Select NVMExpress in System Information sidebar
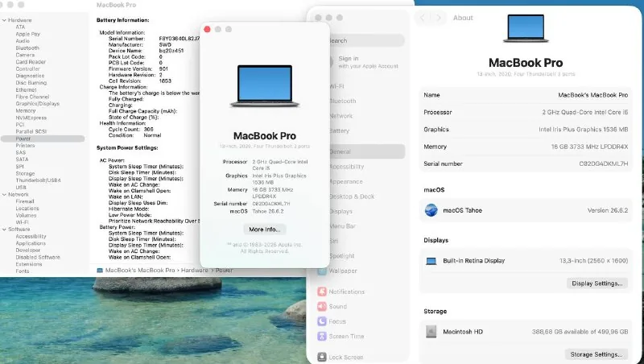 point(31,118)
